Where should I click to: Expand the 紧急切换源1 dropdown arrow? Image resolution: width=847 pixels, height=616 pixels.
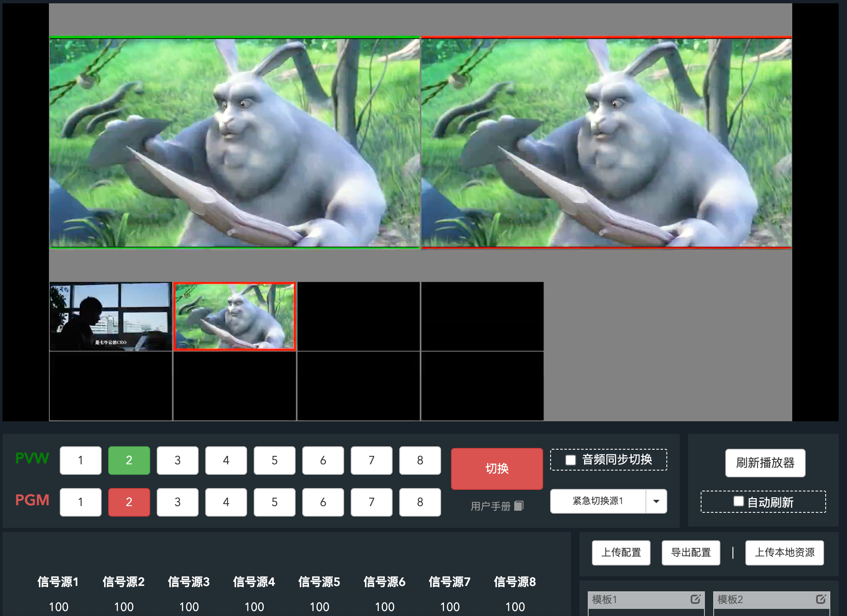point(656,501)
